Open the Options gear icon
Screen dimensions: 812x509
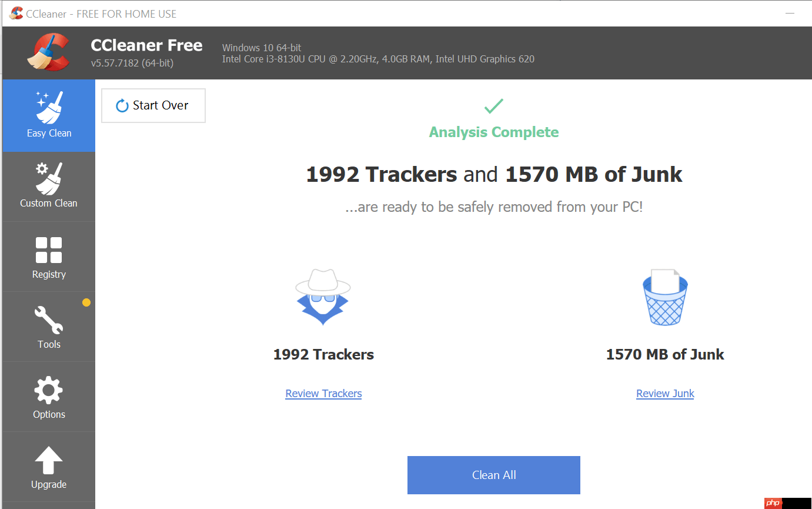[x=49, y=391]
